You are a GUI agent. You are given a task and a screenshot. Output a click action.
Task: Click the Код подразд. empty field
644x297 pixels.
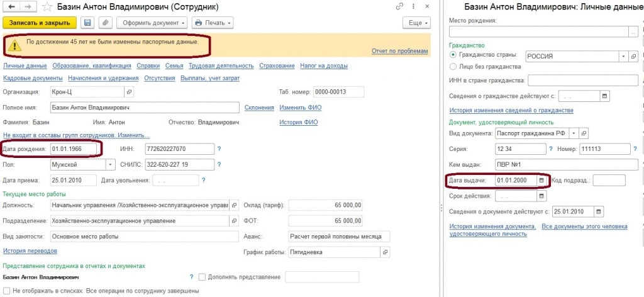coord(609,181)
